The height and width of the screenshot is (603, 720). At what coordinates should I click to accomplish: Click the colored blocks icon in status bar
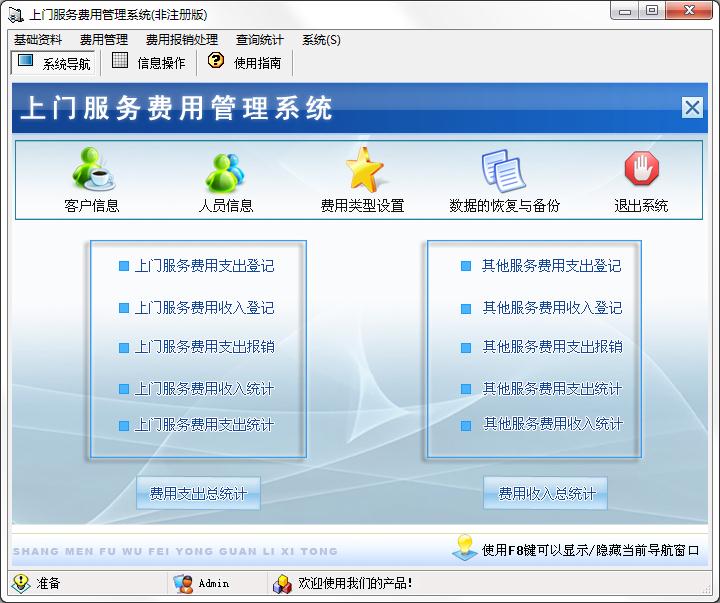[x=282, y=584]
